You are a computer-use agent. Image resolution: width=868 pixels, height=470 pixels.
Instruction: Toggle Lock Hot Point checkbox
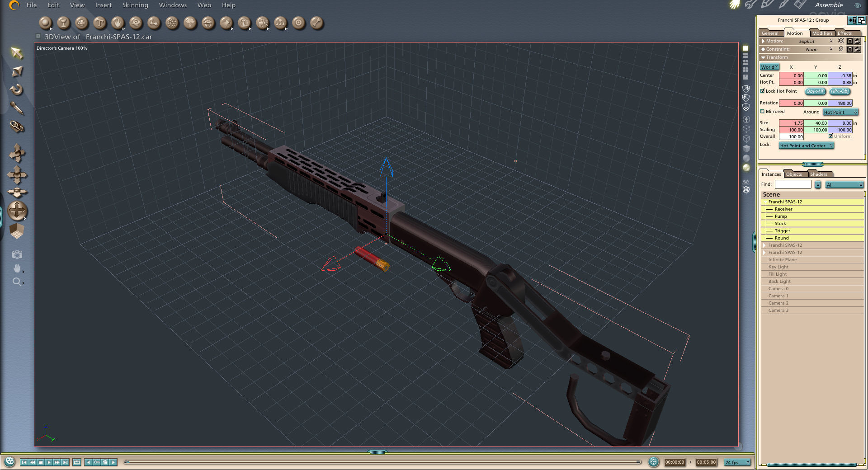click(x=763, y=91)
